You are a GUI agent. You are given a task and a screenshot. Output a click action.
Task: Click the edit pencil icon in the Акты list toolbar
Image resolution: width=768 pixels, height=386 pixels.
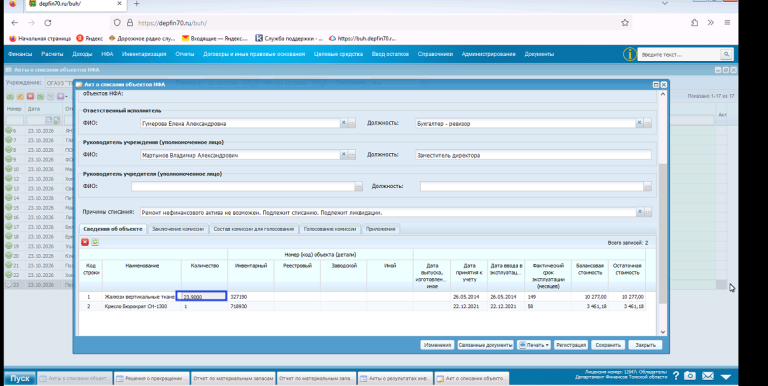20,96
